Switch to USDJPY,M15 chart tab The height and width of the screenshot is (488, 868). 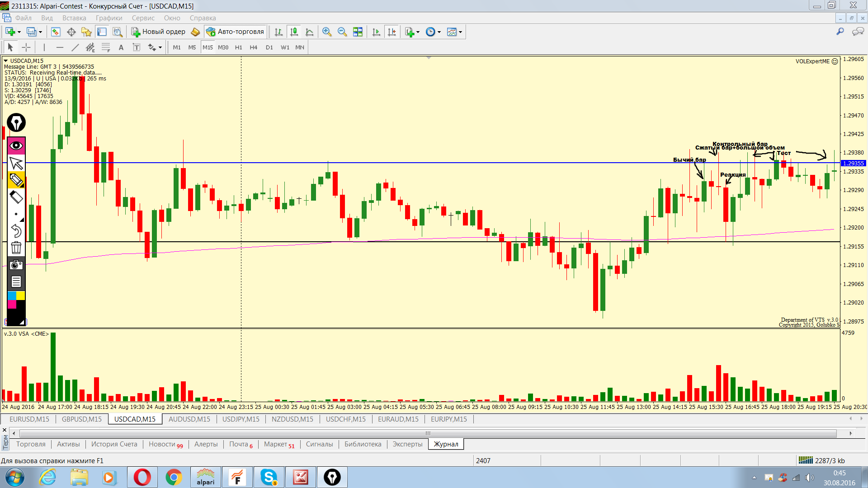point(241,419)
